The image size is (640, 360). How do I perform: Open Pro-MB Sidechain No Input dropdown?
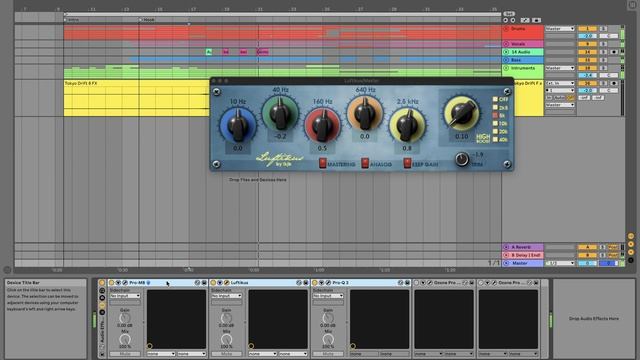coord(125,296)
